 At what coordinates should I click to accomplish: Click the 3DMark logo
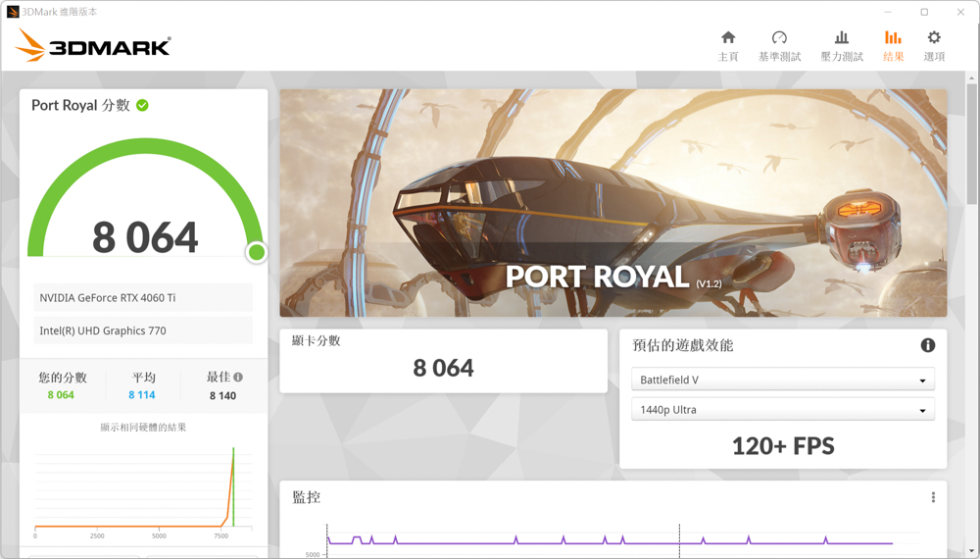point(92,45)
